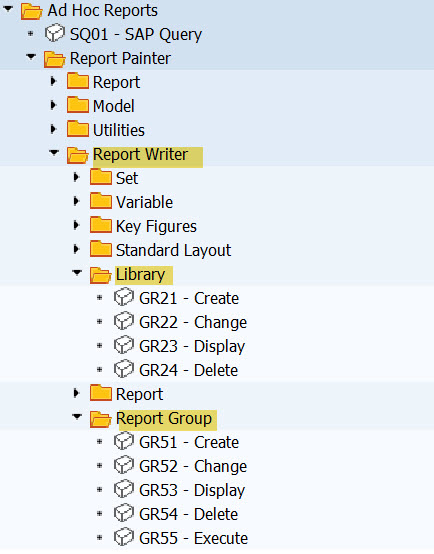Screen dimensions: 434x554
Task: Click folder icon of Report above Model
Action: click(78, 82)
